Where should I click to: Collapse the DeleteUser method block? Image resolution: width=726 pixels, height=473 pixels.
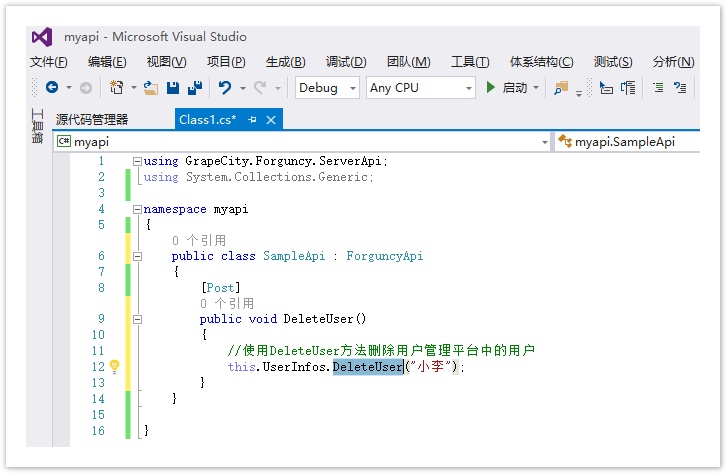pos(137,319)
